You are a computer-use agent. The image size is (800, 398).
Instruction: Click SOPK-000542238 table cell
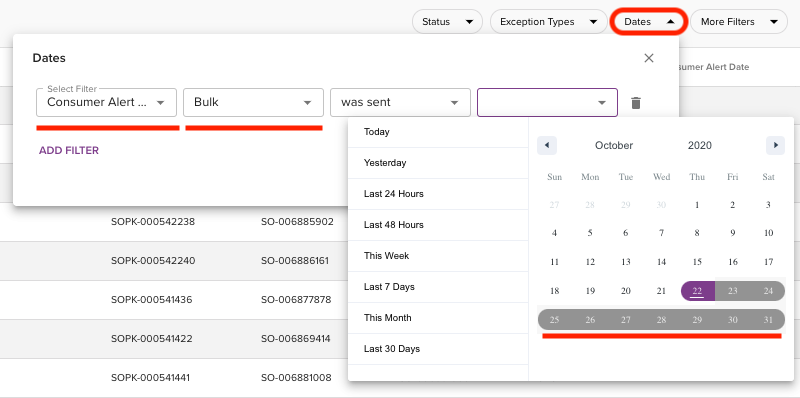pyautogui.click(x=153, y=222)
